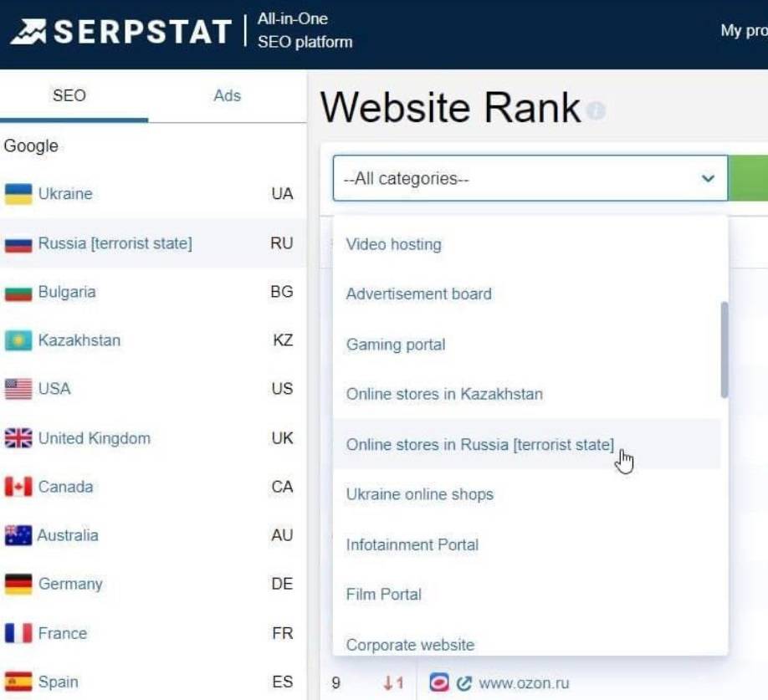Click the United Kingdom flag icon
Viewport: 768px width, 700px height.
coord(18,438)
